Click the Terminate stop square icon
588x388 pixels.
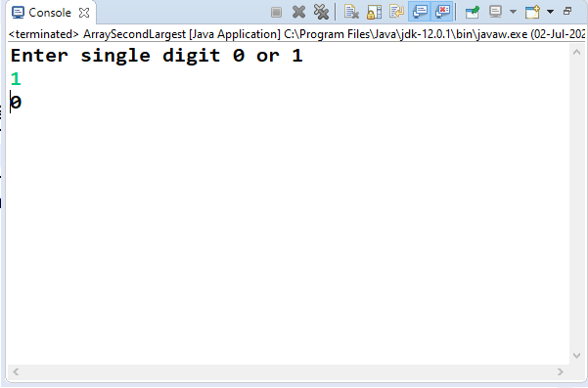click(x=276, y=13)
